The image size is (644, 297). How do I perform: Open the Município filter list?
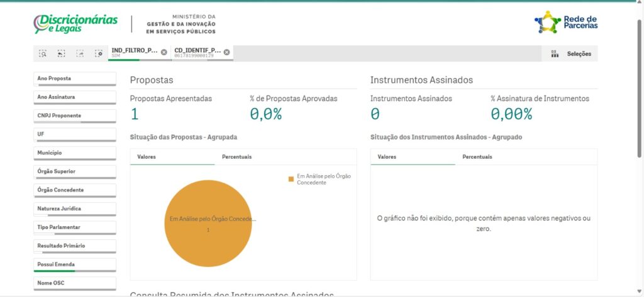(x=75, y=153)
